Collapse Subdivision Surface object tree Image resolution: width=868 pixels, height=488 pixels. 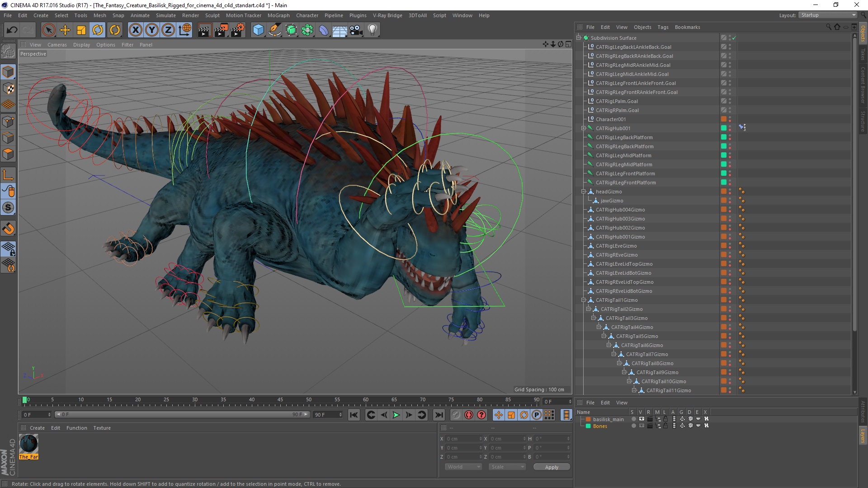point(579,38)
